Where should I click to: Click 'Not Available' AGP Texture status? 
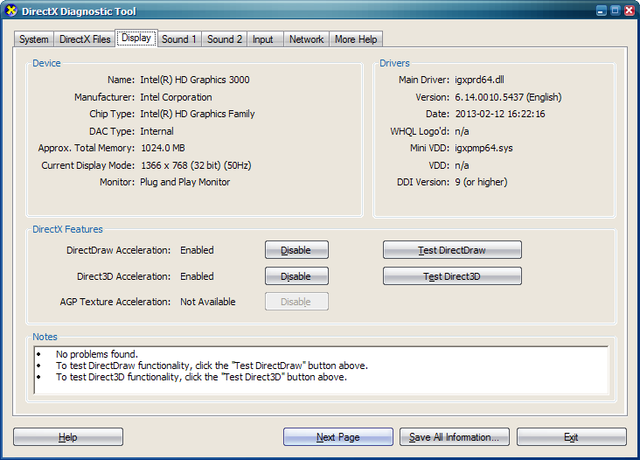(208, 302)
